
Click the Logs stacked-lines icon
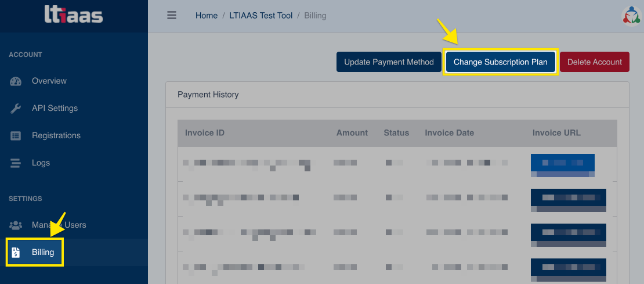(x=16, y=163)
